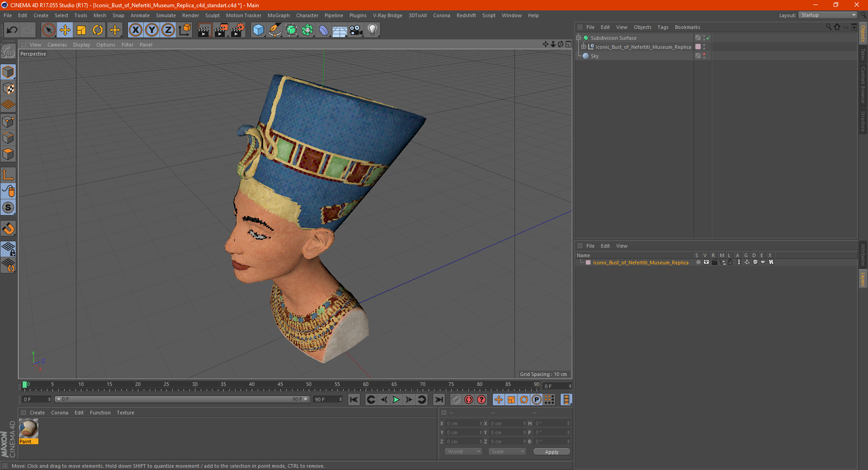
Task: Switch to Texture mode in sidebar
Action: [9, 89]
